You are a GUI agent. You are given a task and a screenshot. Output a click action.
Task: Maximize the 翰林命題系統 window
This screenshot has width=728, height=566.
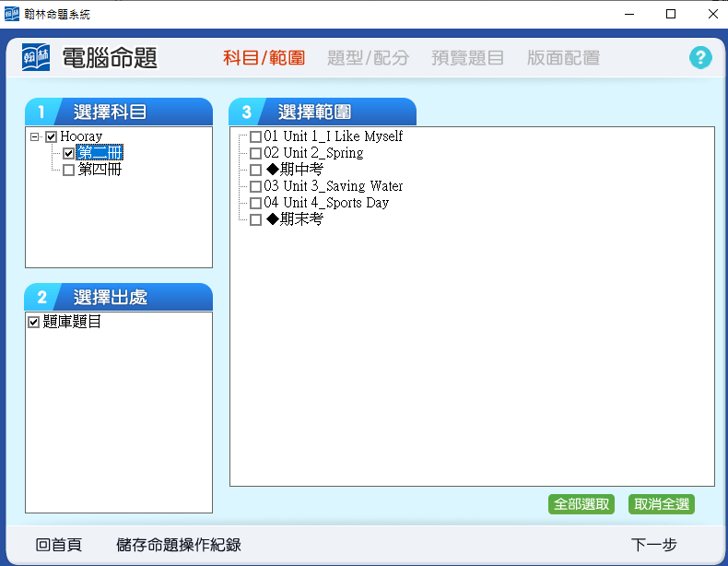[x=671, y=14]
